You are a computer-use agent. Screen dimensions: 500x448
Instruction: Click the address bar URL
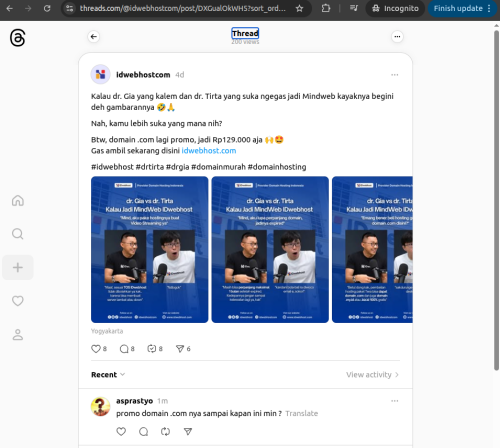click(183, 8)
